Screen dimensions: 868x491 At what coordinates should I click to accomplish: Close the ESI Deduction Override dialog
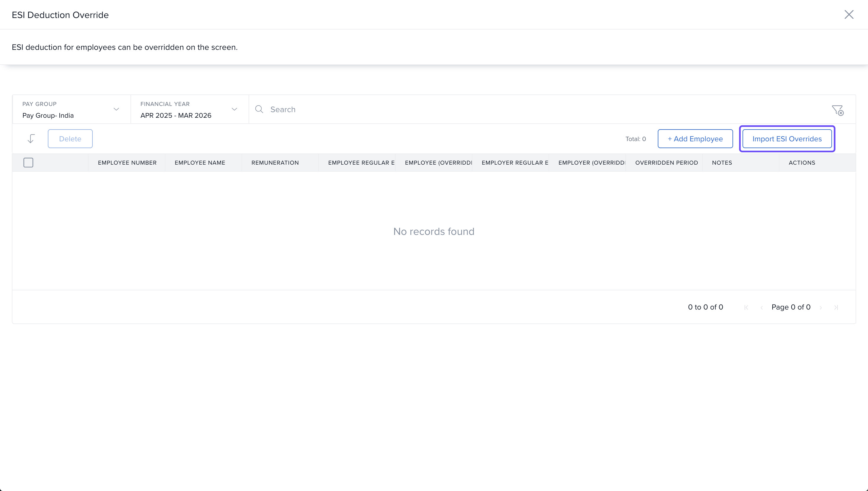pos(849,14)
